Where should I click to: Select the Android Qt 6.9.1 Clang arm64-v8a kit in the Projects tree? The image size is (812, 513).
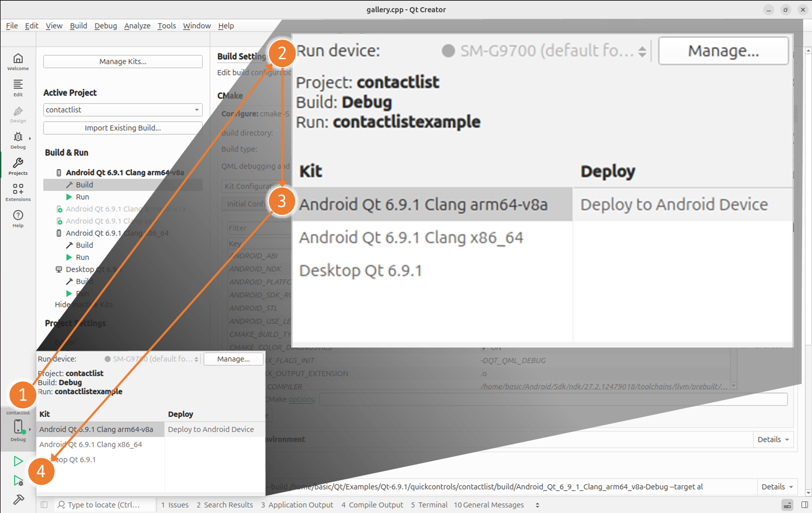click(x=125, y=173)
